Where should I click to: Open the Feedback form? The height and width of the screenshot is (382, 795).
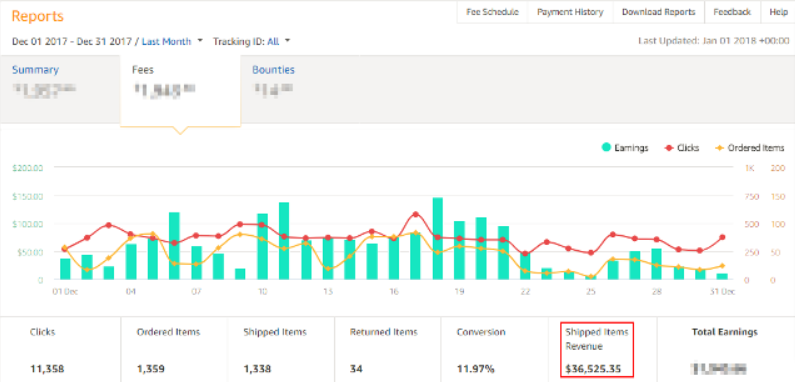732,12
